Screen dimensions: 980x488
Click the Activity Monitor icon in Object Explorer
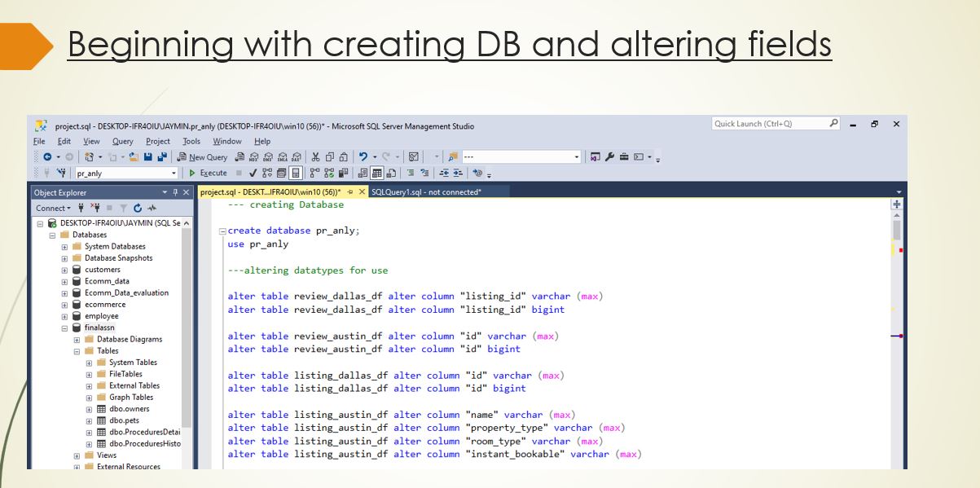tap(151, 208)
